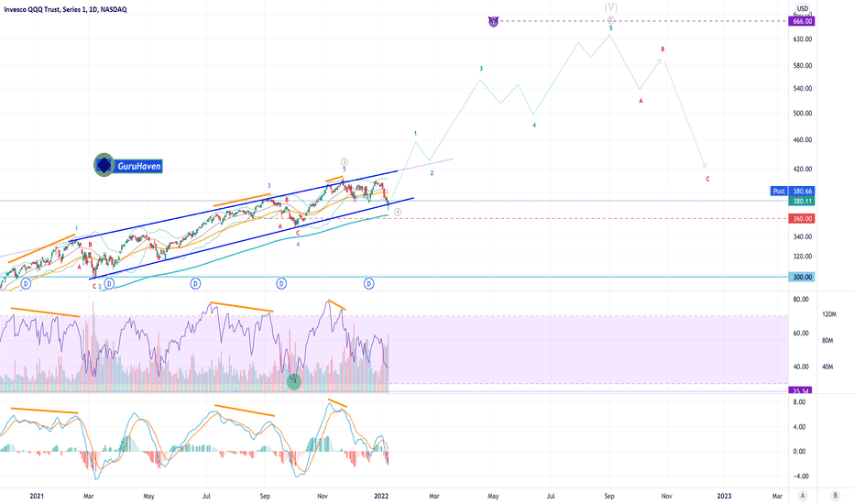The width and height of the screenshot is (854, 504).
Task: Click the GuruHaven text label
Action: tap(139, 166)
